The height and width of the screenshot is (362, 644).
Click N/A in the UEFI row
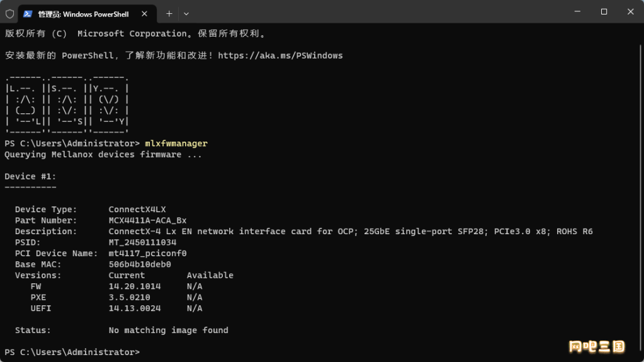[195, 308]
